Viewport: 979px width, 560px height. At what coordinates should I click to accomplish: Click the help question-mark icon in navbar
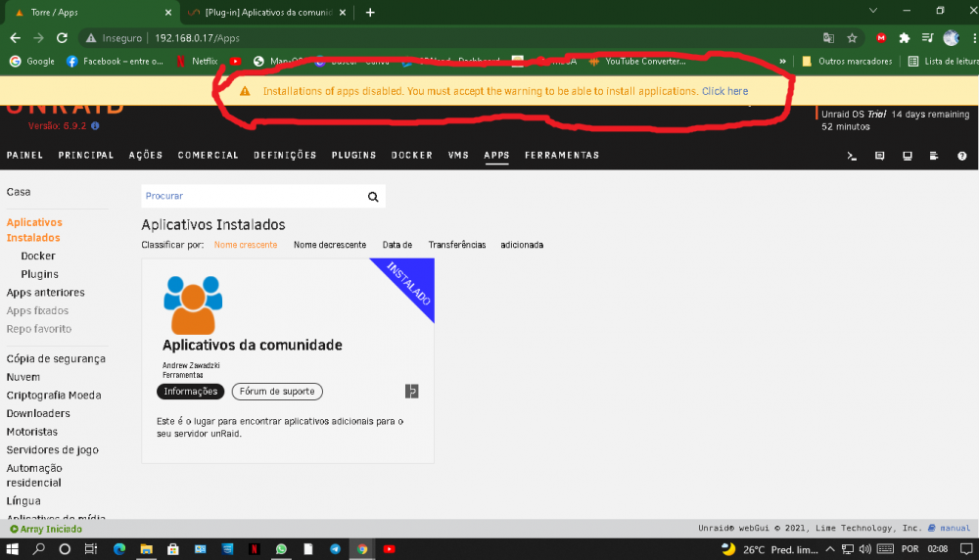[962, 156]
